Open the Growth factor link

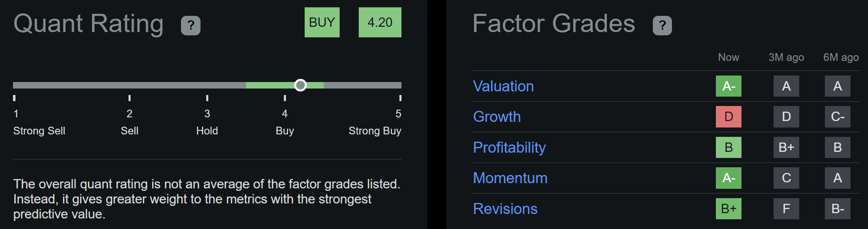click(x=497, y=117)
